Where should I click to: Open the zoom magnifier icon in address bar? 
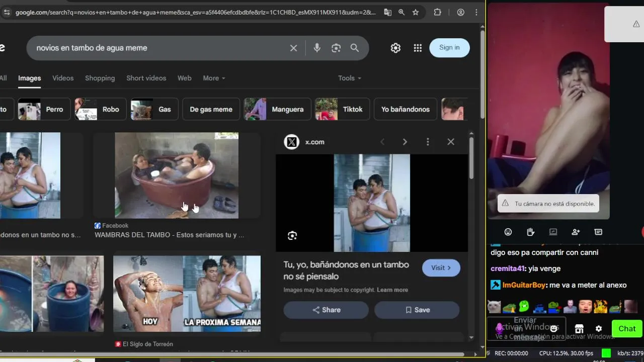tap(401, 13)
